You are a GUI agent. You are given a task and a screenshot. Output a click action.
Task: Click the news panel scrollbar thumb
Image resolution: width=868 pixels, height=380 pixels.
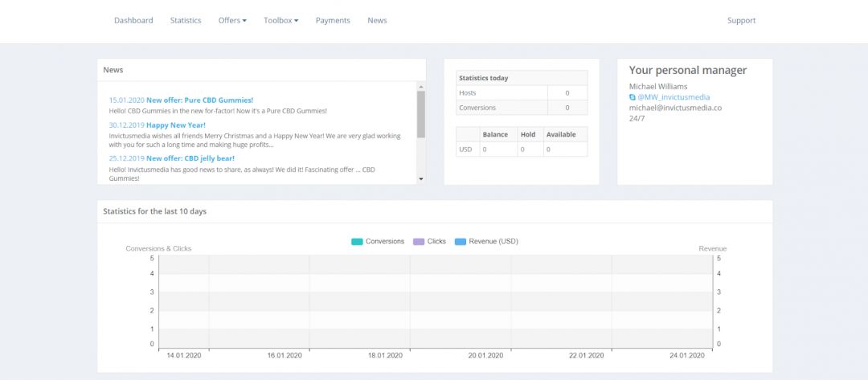421,114
